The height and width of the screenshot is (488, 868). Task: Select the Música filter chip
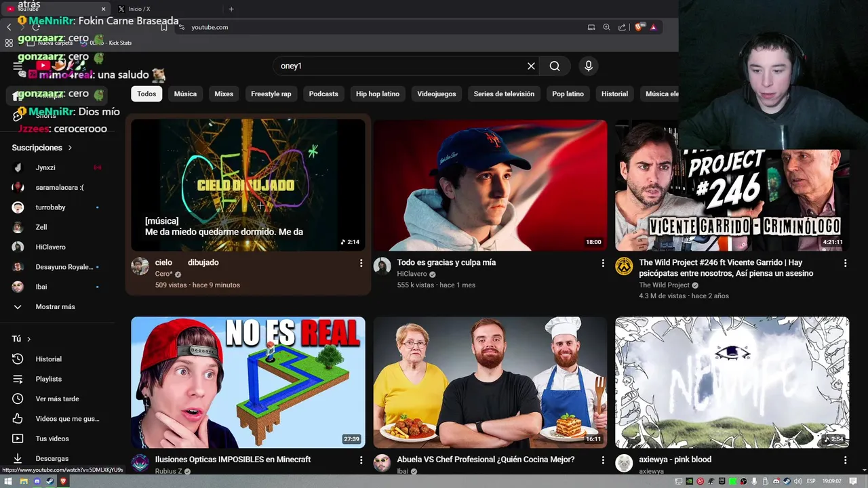[x=185, y=94]
